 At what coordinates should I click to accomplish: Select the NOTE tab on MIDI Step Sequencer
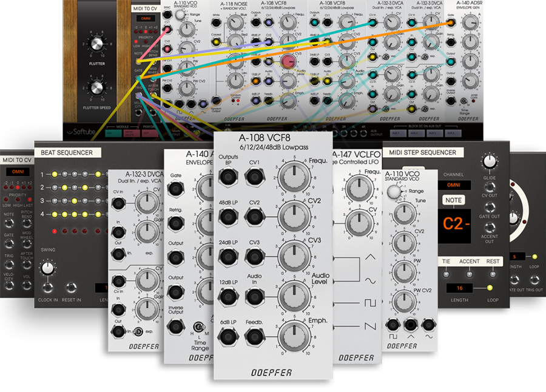click(453, 200)
